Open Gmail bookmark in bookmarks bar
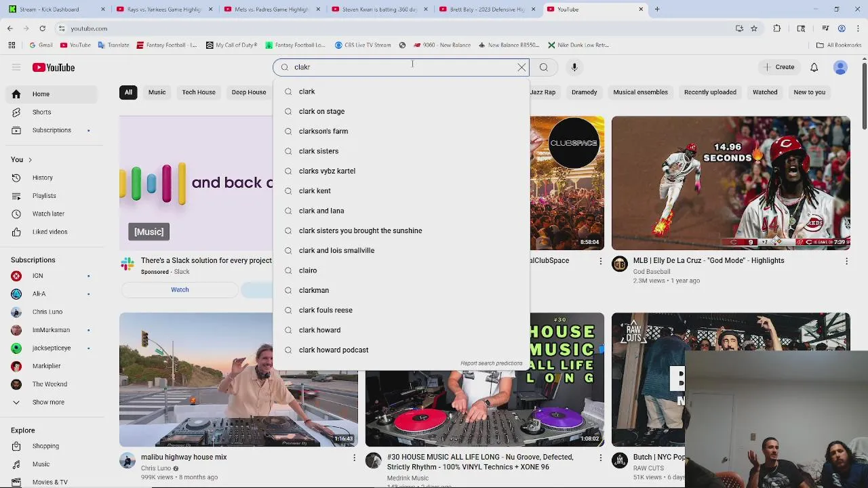Screen dimensions: 868x488 (41, 45)
